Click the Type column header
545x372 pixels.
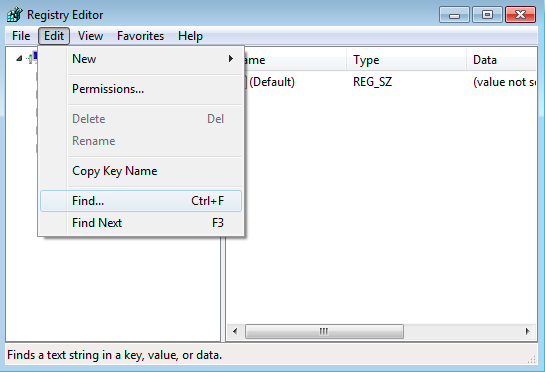click(406, 60)
